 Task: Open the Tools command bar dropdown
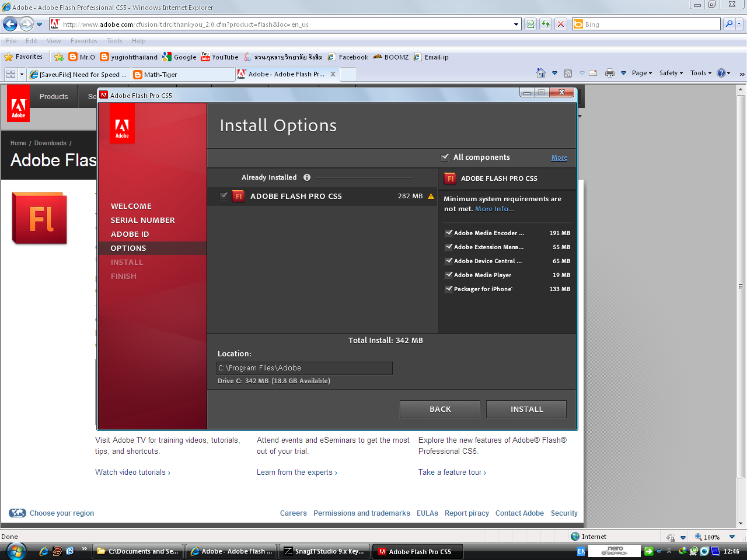click(701, 73)
